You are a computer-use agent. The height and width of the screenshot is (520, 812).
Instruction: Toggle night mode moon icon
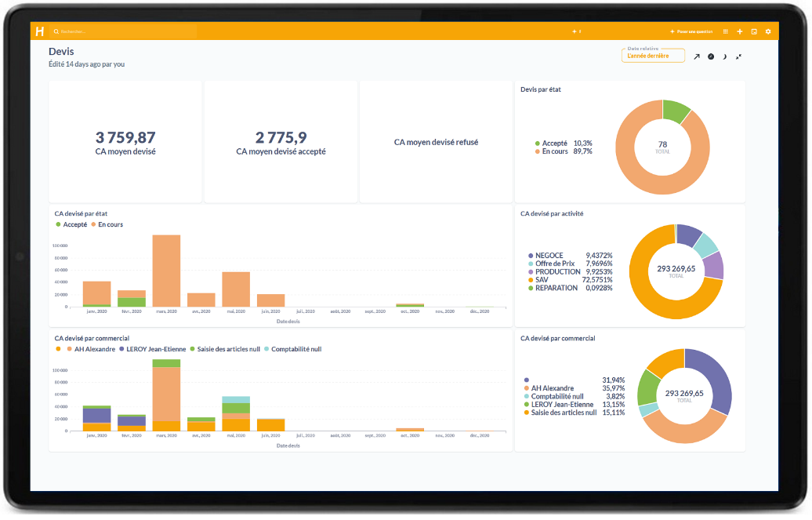725,56
